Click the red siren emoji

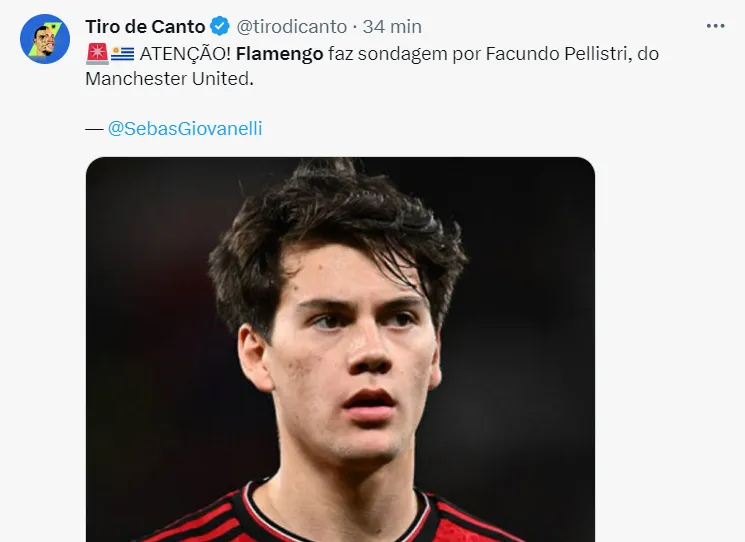pyautogui.click(x=97, y=53)
